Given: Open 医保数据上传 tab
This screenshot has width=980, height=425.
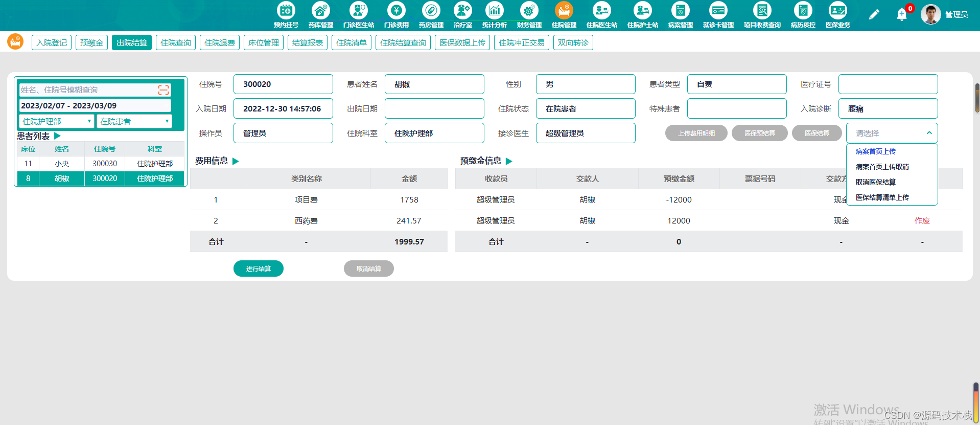Looking at the screenshot, I should point(462,42).
